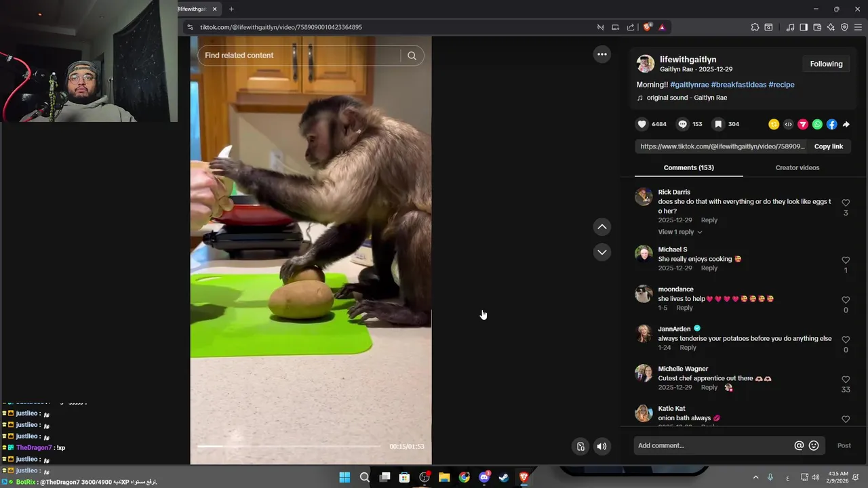Reply to Michael S's comment
Viewport: 868px width, 488px height.
pos(709,268)
